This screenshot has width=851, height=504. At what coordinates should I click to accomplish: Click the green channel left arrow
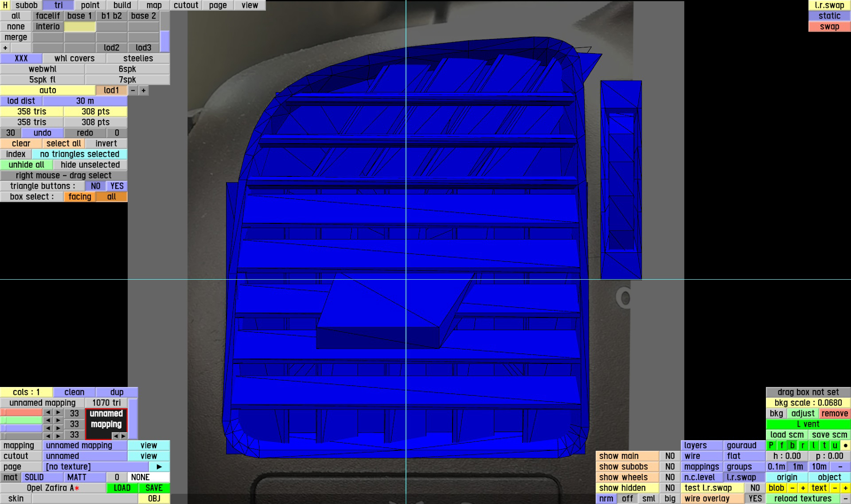pos(48,420)
